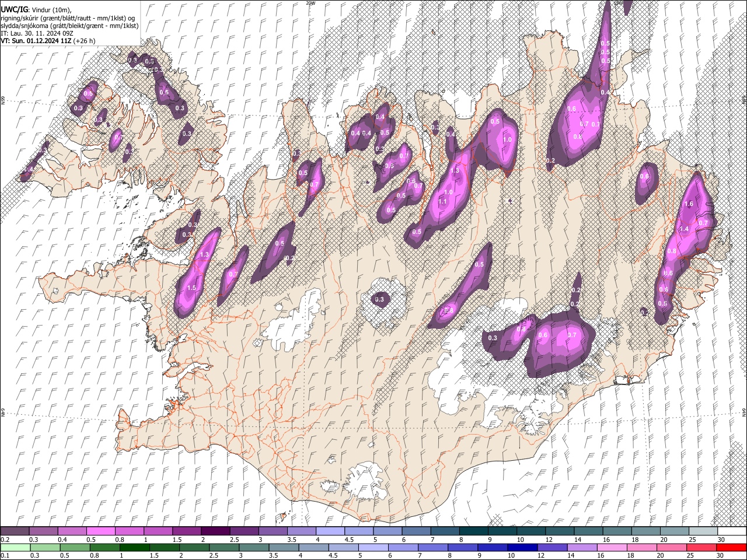Click the pure red rain swatch above 30
747x560 pixels.
[731, 547]
